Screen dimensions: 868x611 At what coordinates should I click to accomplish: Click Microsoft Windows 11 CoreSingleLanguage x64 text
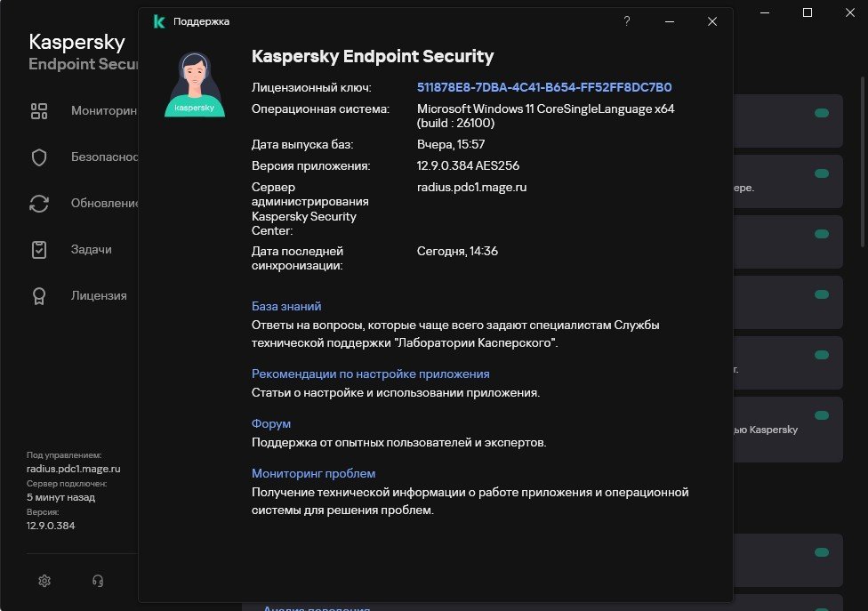coord(545,109)
